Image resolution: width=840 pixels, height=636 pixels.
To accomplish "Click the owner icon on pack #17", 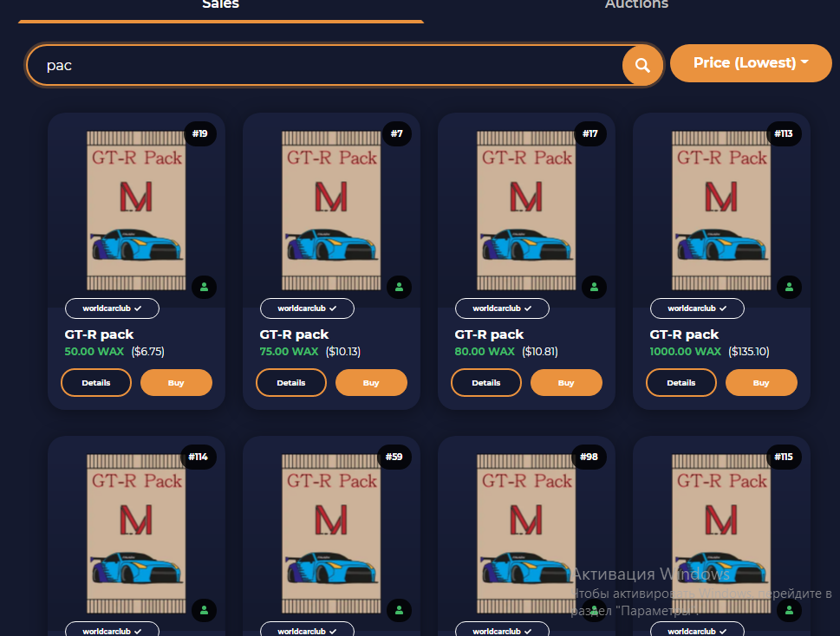I will point(594,288).
